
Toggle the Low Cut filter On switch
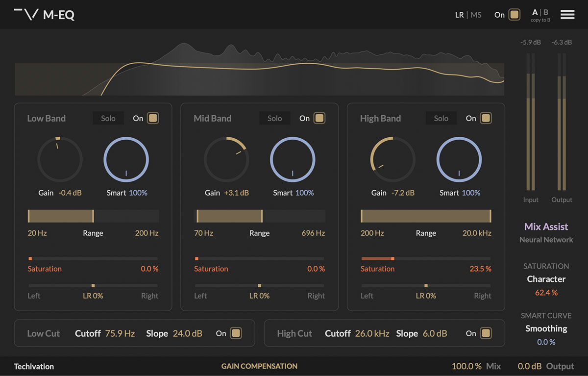[x=236, y=333]
